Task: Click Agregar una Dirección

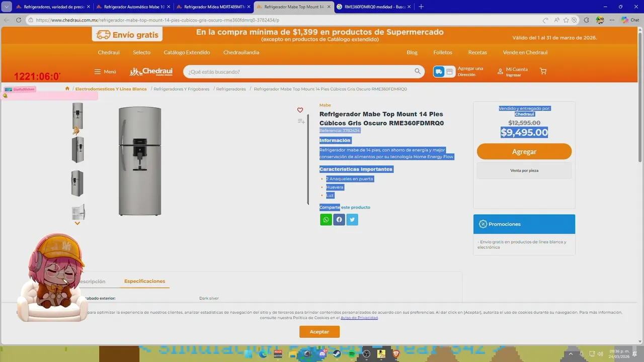Action: coord(470,71)
